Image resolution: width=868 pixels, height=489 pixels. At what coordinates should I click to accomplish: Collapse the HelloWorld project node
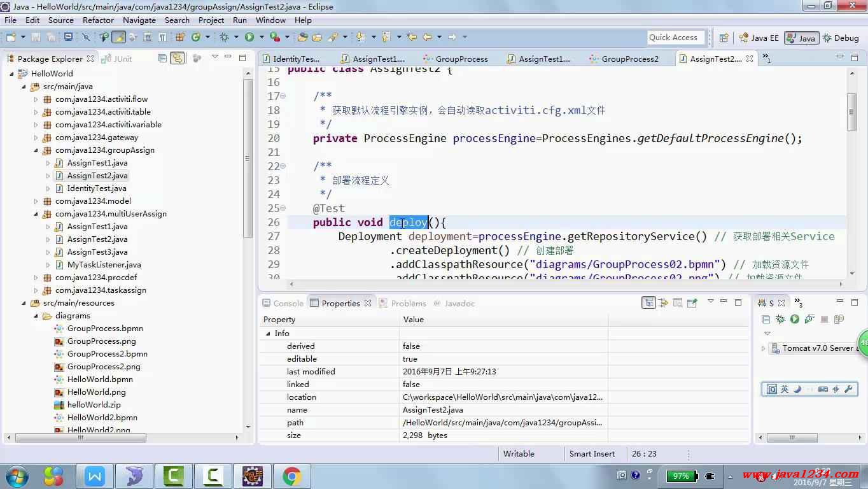(12, 74)
